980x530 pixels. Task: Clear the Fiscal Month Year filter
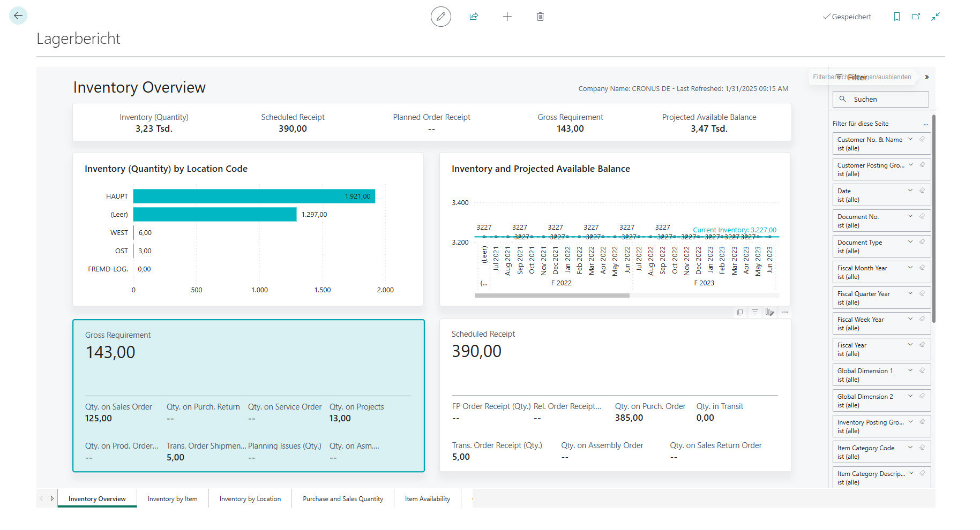point(922,268)
